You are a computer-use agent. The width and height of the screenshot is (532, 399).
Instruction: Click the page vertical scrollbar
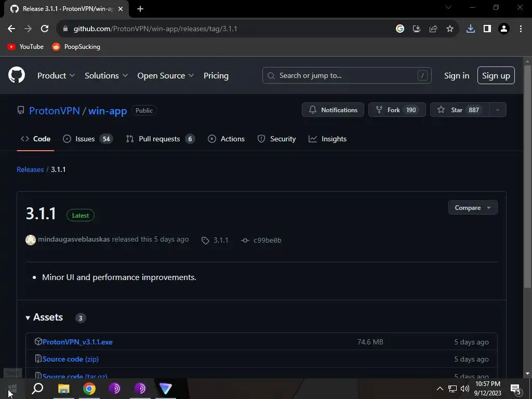coord(527,177)
